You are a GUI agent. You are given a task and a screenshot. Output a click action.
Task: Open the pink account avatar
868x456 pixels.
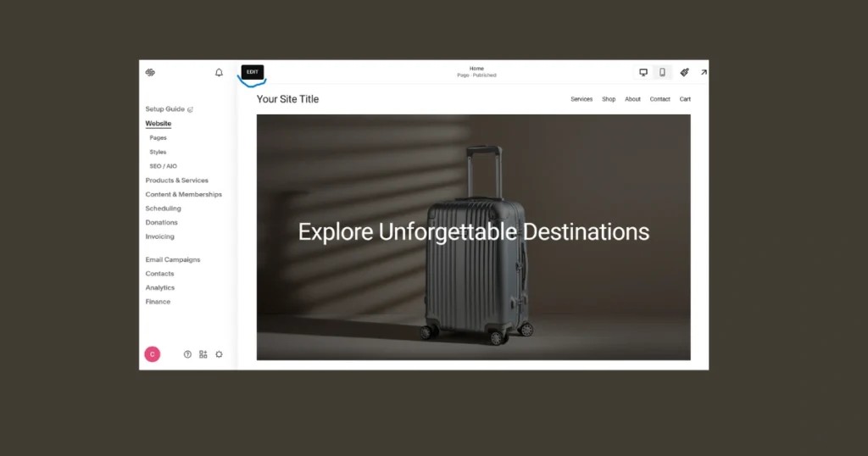[x=153, y=354]
